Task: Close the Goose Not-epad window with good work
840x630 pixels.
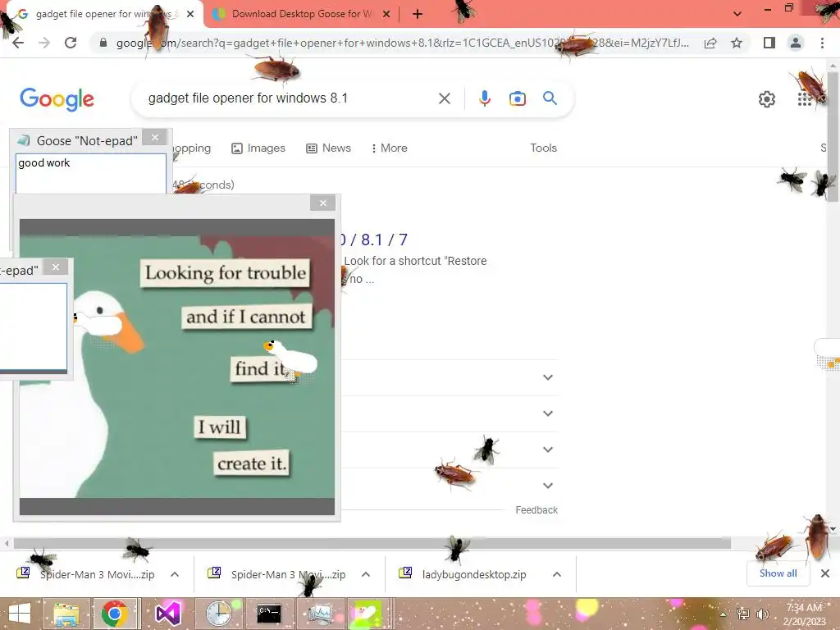Action: tap(155, 138)
